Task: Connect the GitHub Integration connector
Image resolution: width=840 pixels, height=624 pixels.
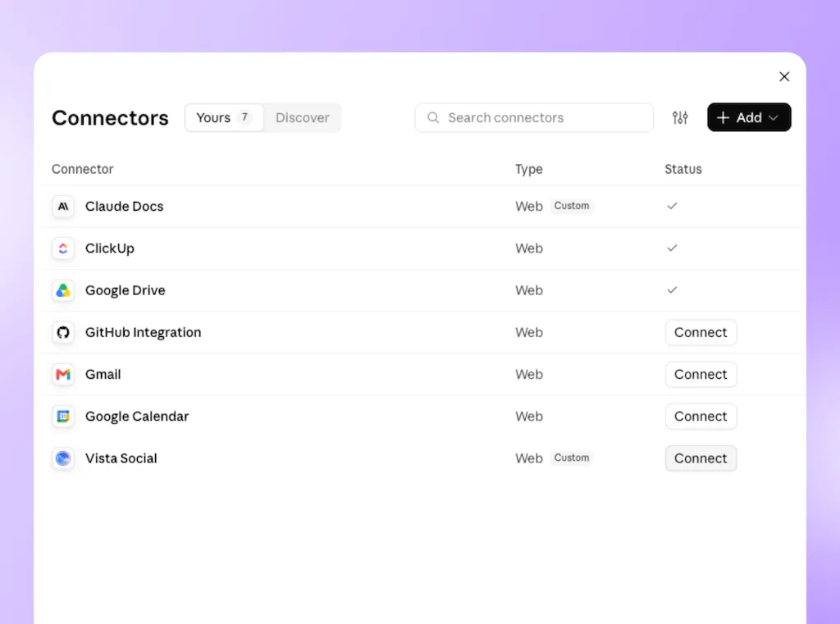Action: click(701, 333)
